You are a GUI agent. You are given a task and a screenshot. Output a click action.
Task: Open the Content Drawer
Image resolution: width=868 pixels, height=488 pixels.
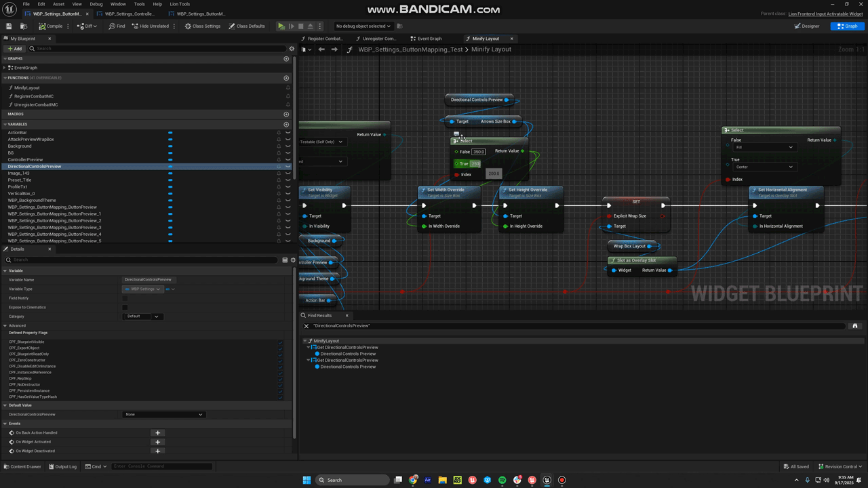(x=22, y=466)
